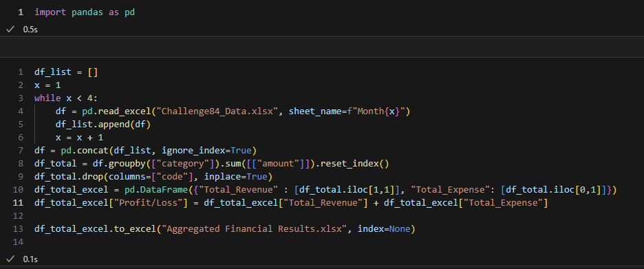The width and height of the screenshot is (644, 269).
Task: Click line number 13 in second cell
Action: (18, 228)
